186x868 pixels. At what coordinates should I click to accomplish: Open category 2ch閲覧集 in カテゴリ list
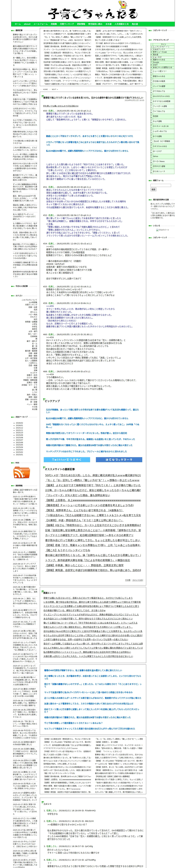[33, 302]
